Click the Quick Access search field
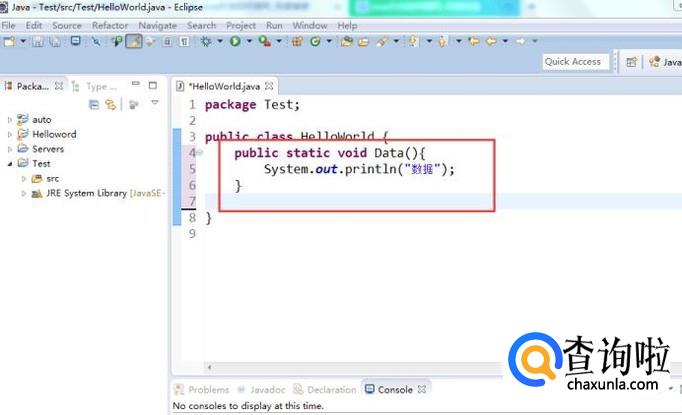Screen dimensions: 682x415 click(573, 61)
